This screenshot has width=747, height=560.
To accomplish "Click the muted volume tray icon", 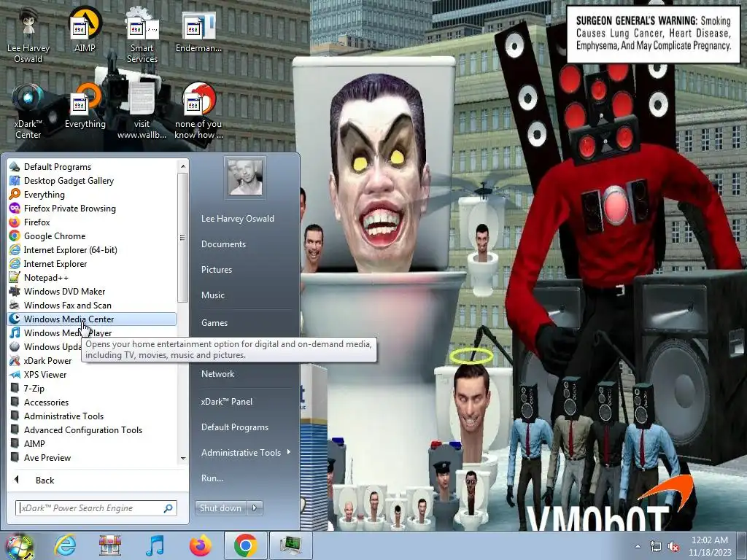I will pyautogui.click(x=673, y=547).
